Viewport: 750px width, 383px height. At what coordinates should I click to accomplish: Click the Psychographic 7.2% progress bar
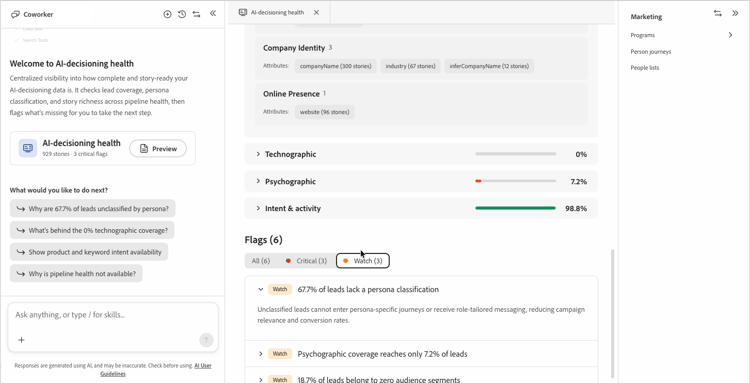coord(516,181)
